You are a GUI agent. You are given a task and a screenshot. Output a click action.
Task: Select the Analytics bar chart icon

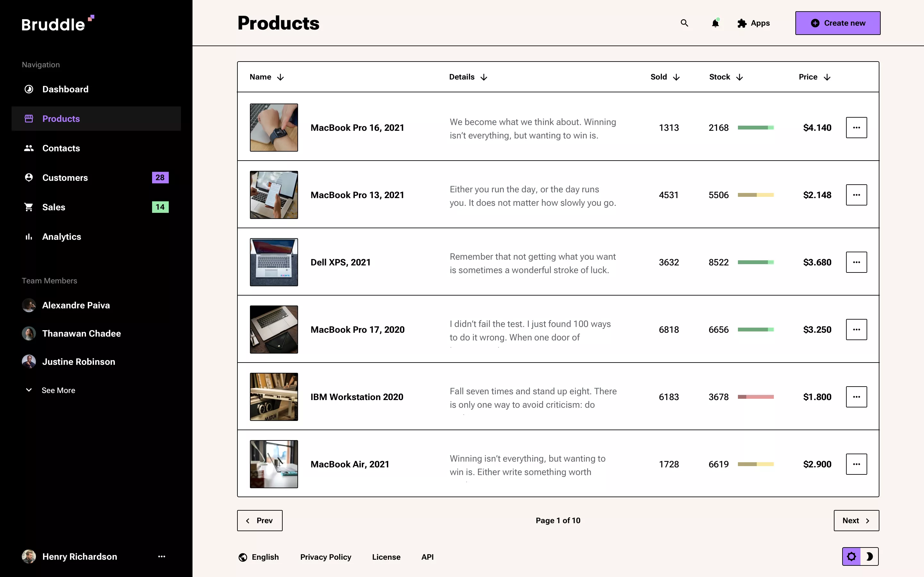29,237
